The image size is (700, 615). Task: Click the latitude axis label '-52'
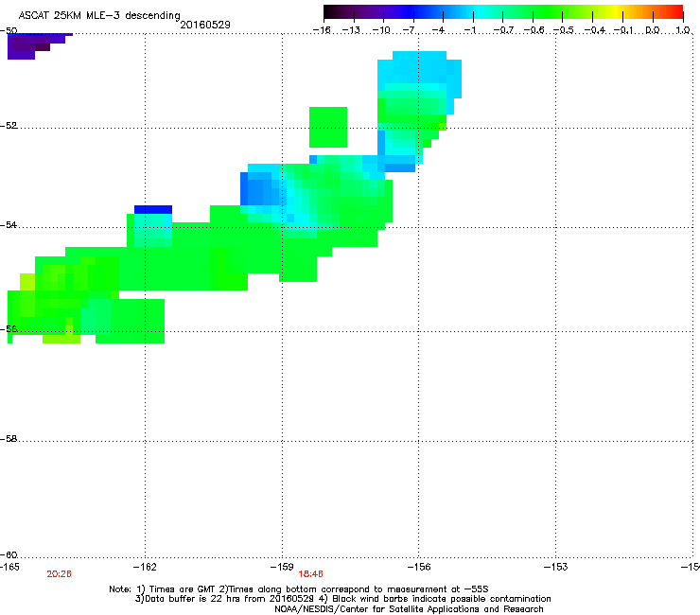click(x=9, y=126)
